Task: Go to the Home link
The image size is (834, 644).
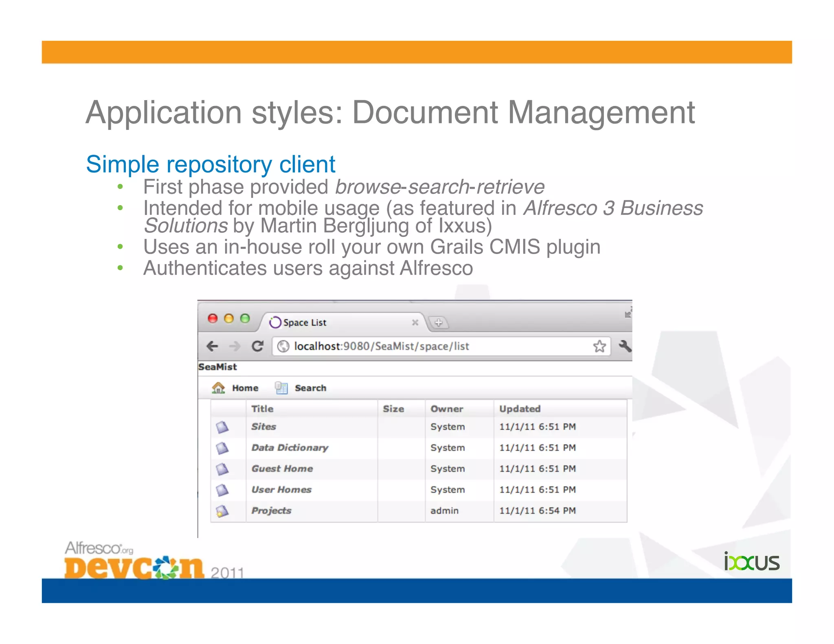Action: click(x=245, y=388)
